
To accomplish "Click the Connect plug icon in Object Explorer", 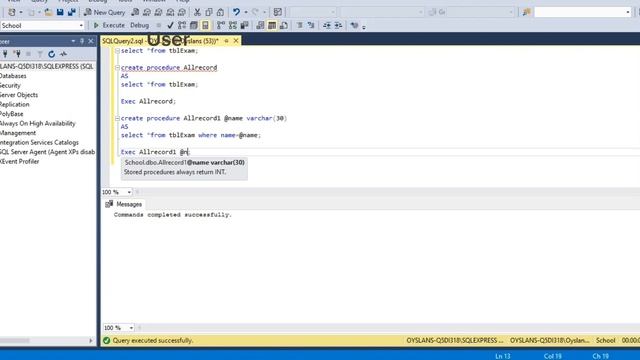I will point(5,54).
